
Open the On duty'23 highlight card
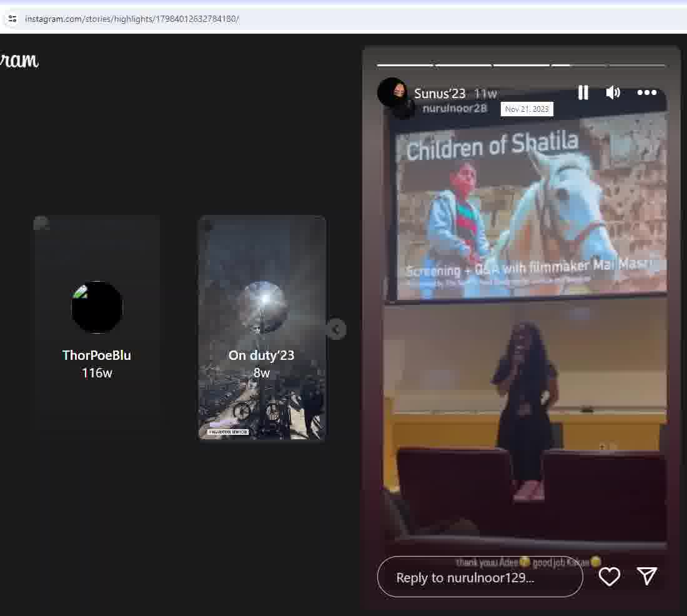(262, 327)
